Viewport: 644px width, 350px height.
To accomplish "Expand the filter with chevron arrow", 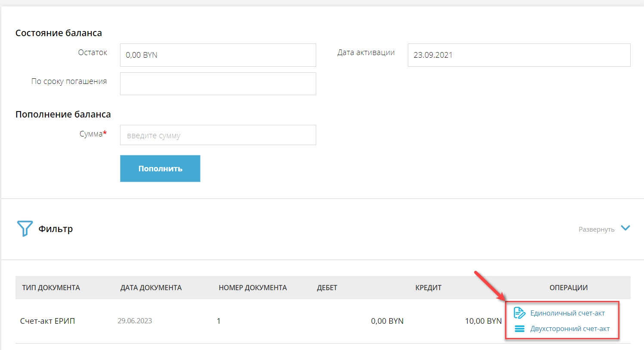I will [x=626, y=228].
